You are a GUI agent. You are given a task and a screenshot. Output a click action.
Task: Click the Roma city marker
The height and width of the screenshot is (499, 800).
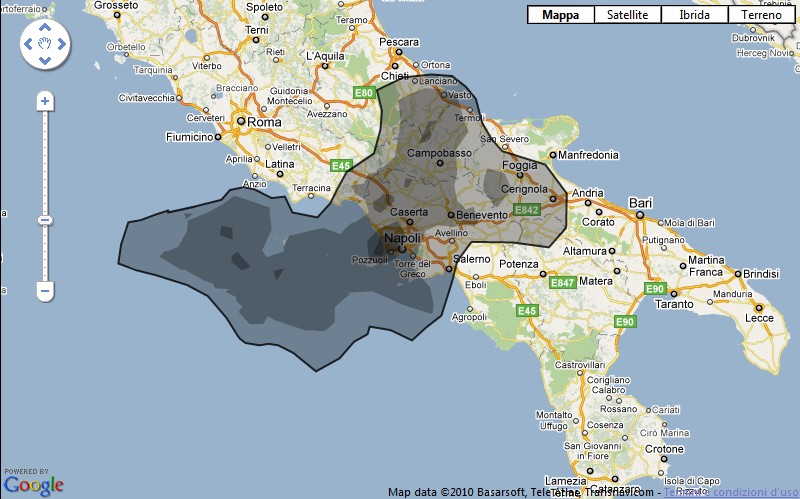coord(240,122)
